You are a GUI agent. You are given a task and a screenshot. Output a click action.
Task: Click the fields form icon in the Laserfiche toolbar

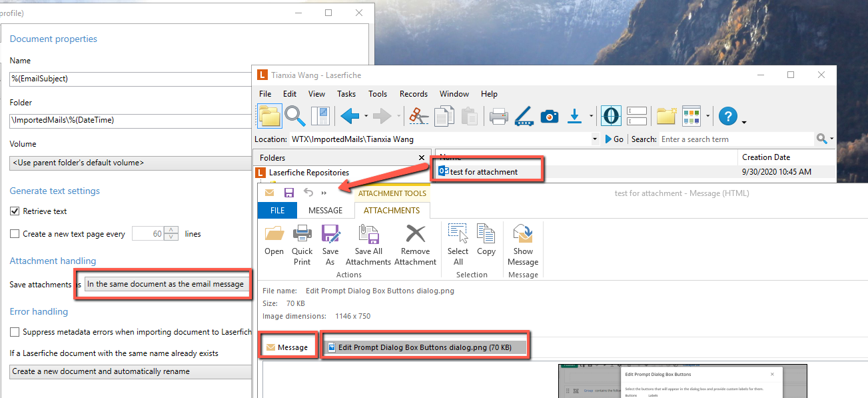[x=637, y=115]
